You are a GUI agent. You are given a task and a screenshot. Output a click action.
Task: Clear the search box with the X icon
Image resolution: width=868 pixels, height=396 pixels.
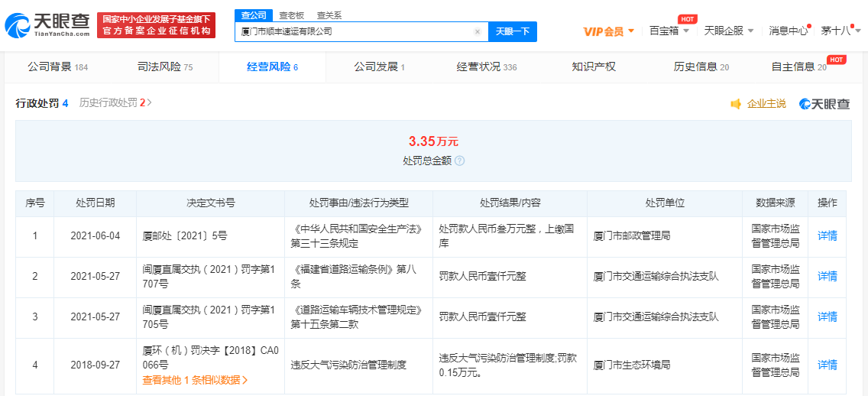tap(478, 31)
